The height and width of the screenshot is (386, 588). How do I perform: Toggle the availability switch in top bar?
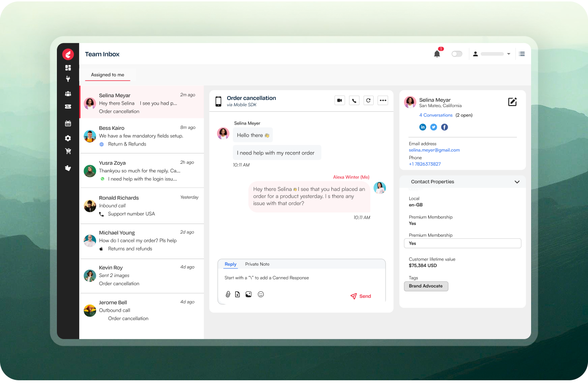point(457,54)
